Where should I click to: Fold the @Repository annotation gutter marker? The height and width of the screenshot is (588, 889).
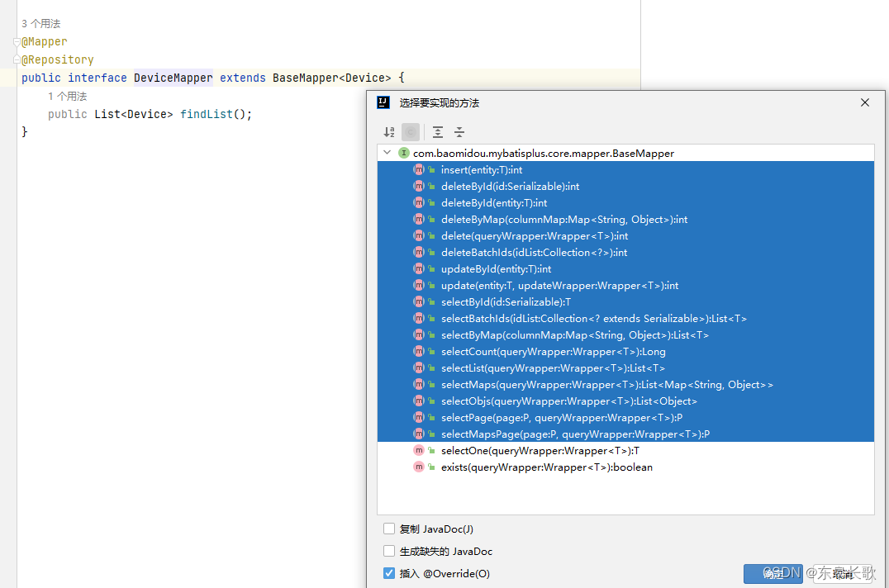[x=17, y=59]
